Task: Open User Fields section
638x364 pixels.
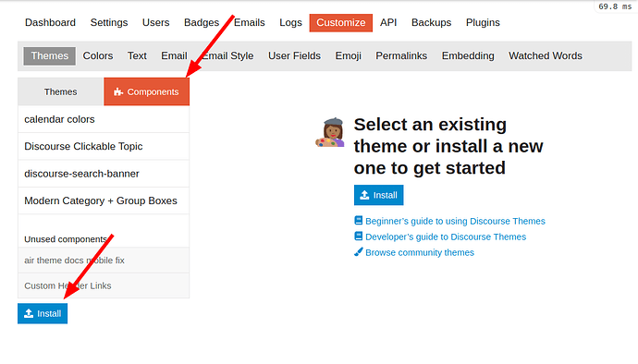Action: pos(294,55)
